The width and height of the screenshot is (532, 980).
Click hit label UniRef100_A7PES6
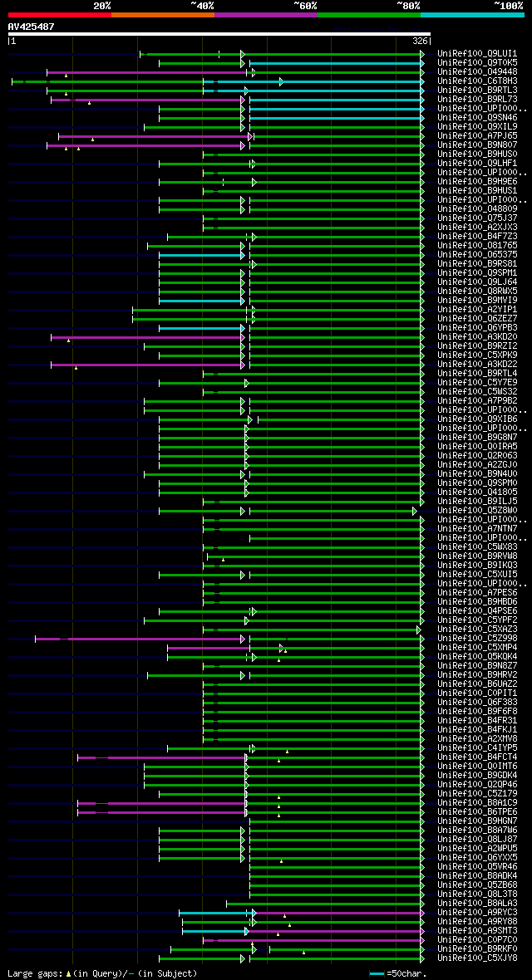[477, 593]
